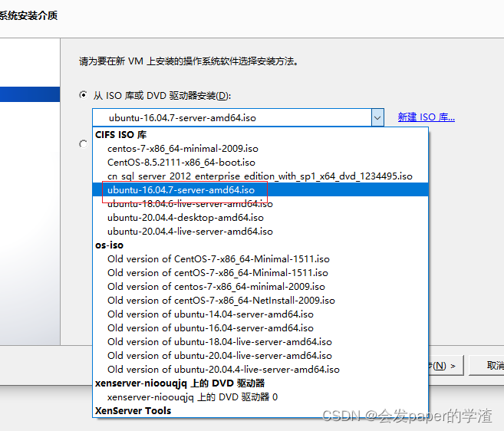Pick Old version of ubuntu-14.04-server-amd64.iso
Screen dimensions: 504x431
[x=260, y=314]
